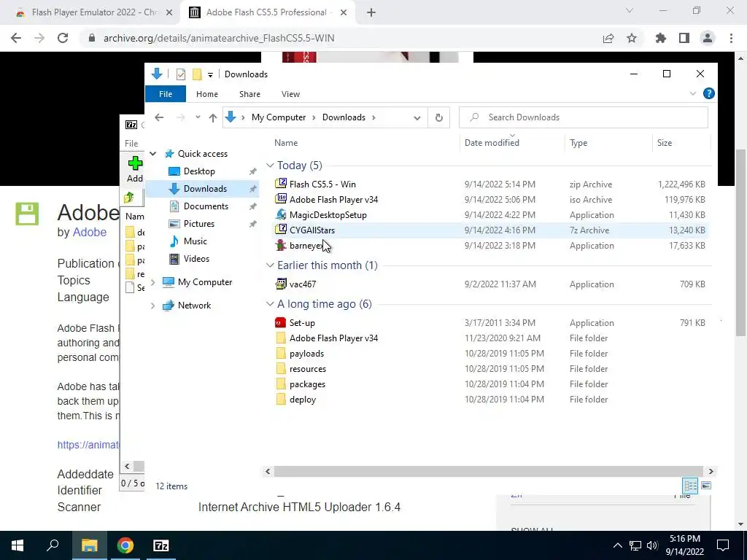Open the Share ribbon tab

[249, 94]
